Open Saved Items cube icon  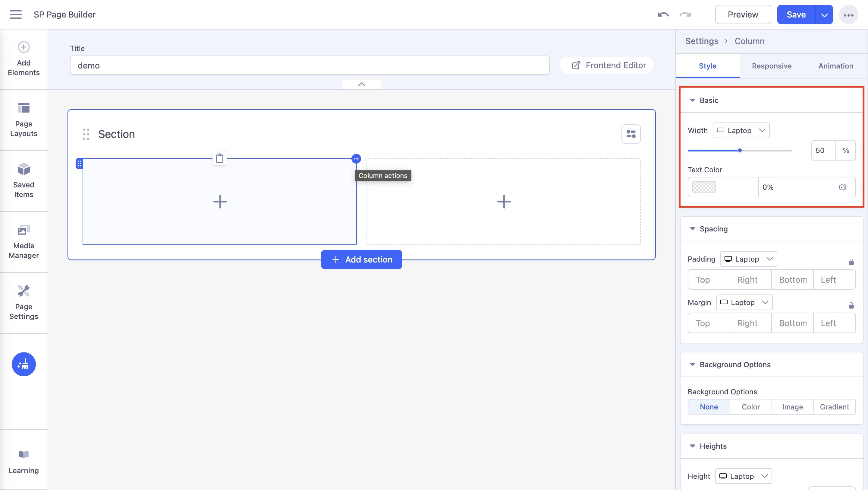(x=24, y=169)
